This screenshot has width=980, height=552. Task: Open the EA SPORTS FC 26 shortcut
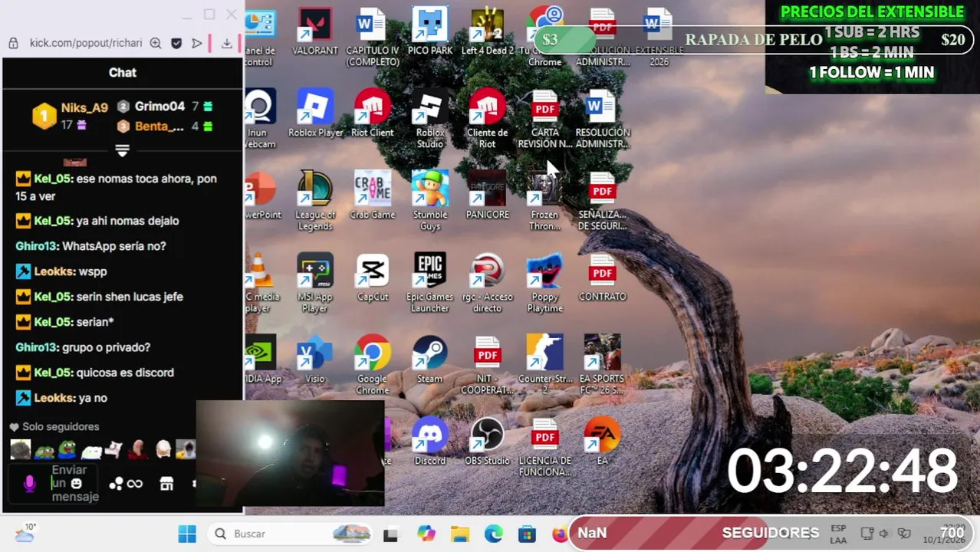coord(603,366)
